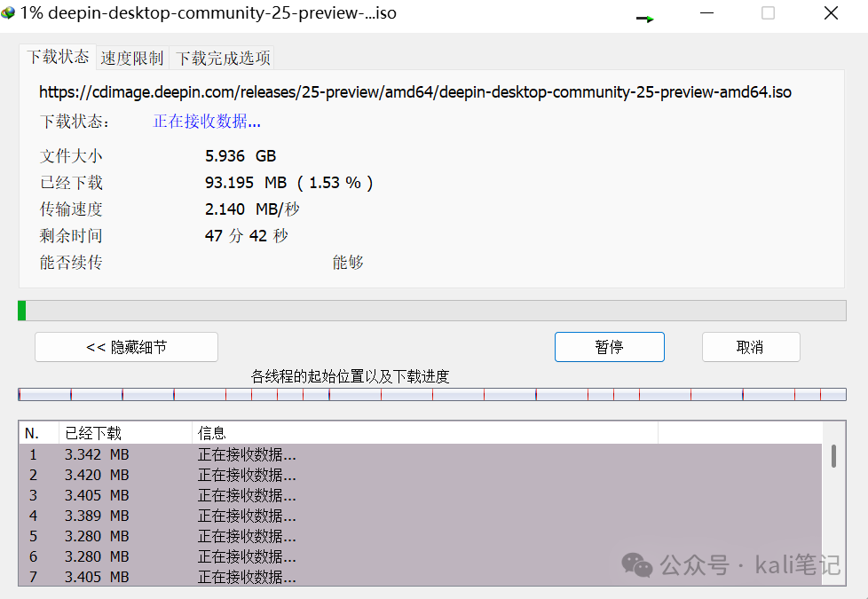Click the 信息 column header
868x599 pixels.
pos(210,432)
